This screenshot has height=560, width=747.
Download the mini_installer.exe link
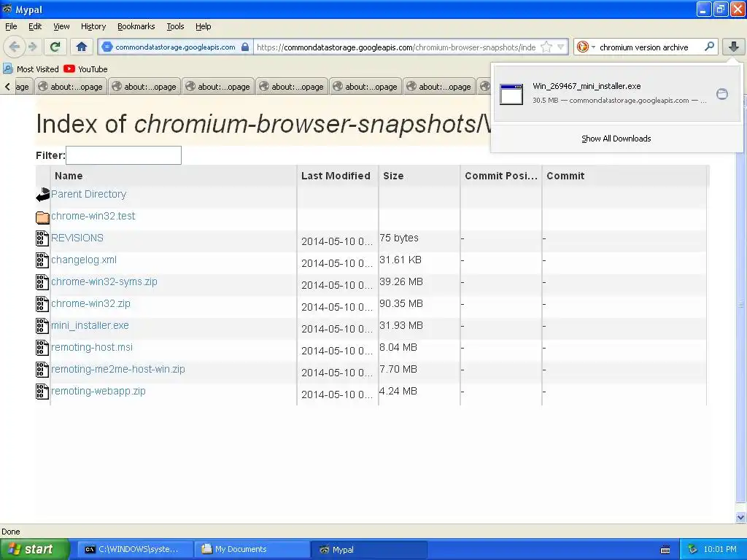coord(90,325)
